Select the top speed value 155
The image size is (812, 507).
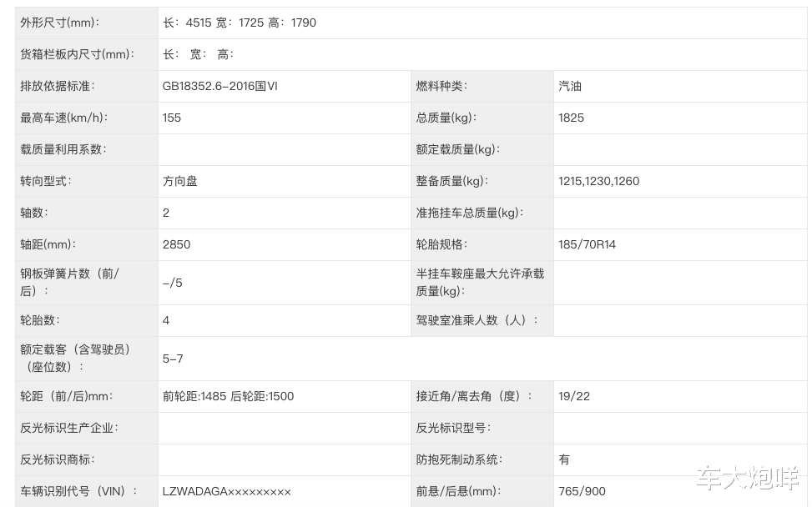click(x=171, y=118)
